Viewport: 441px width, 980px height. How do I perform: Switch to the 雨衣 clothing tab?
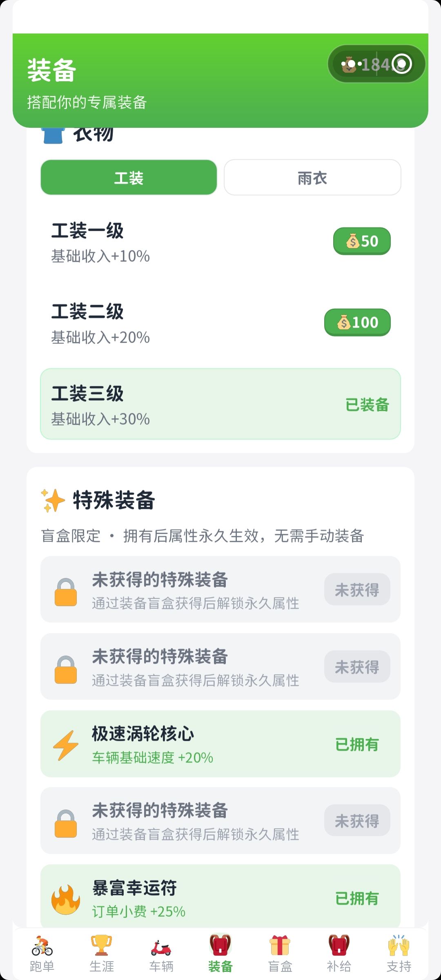[312, 178]
